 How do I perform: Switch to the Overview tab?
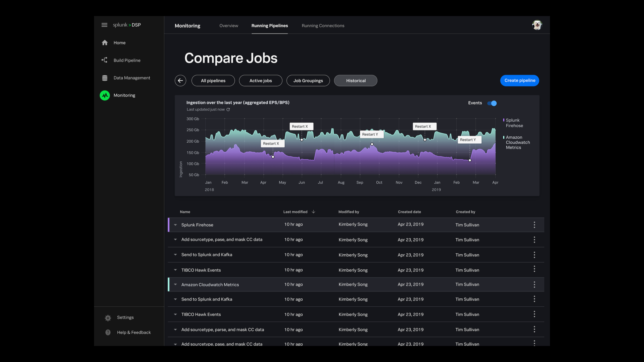click(x=229, y=26)
